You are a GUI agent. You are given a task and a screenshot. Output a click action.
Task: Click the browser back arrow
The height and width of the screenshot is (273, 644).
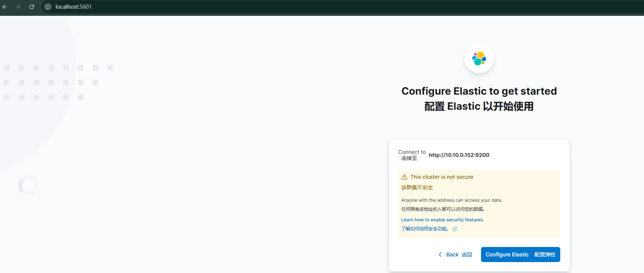[5, 7]
